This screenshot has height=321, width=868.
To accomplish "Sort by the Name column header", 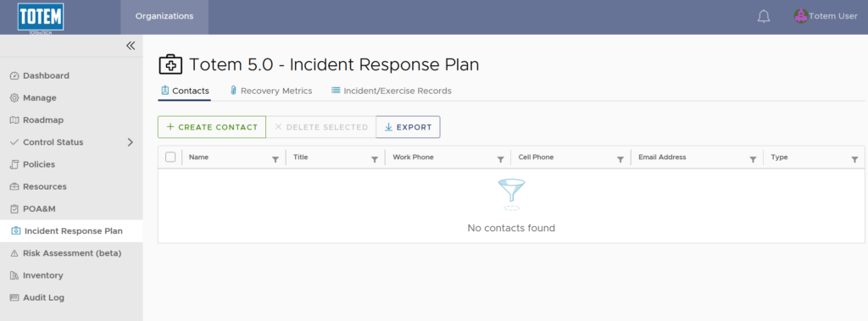I will 198,158.
